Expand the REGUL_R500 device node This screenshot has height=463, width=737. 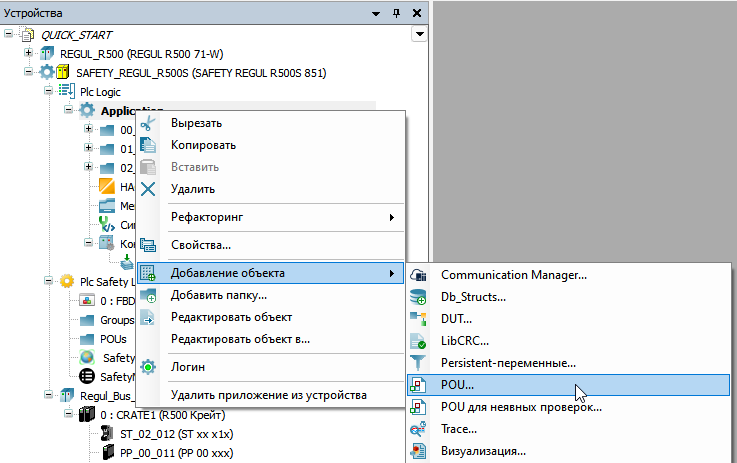[28, 53]
